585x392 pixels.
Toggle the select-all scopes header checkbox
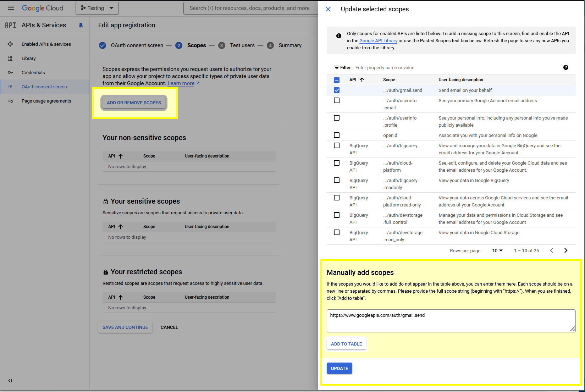pyautogui.click(x=337, y=80)
